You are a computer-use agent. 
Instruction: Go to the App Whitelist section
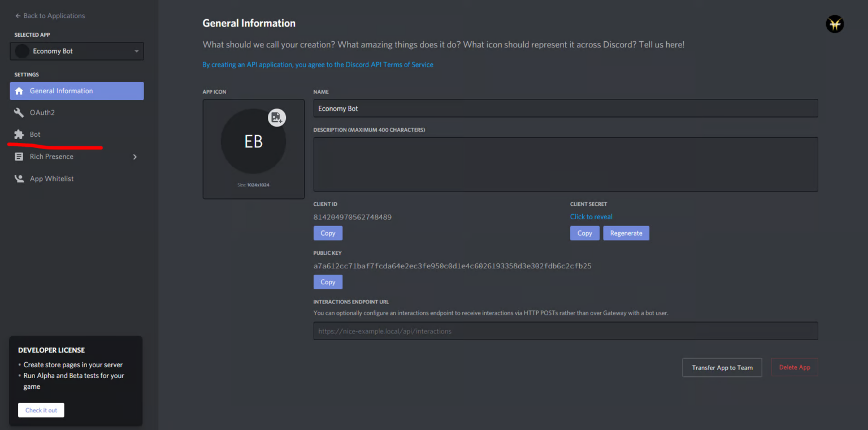pyautogui.click(x=51, y=179)
